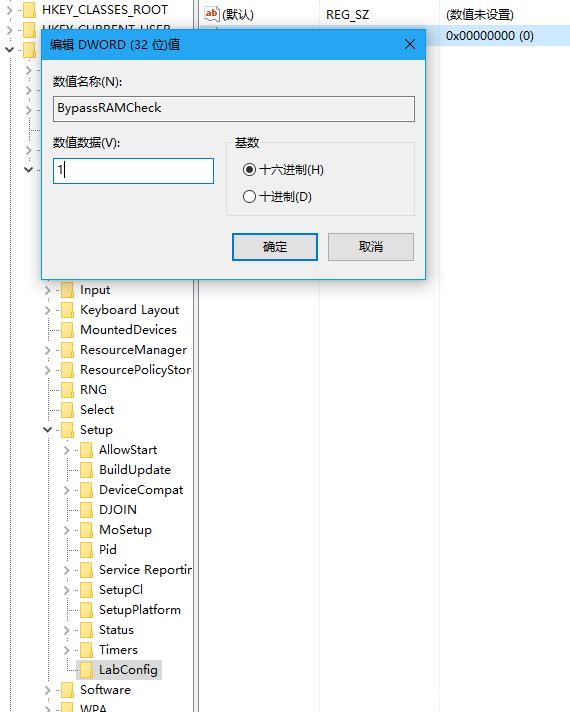Click the (默认) string value icon
The image size is (570, 712).
tap(212, 14)
